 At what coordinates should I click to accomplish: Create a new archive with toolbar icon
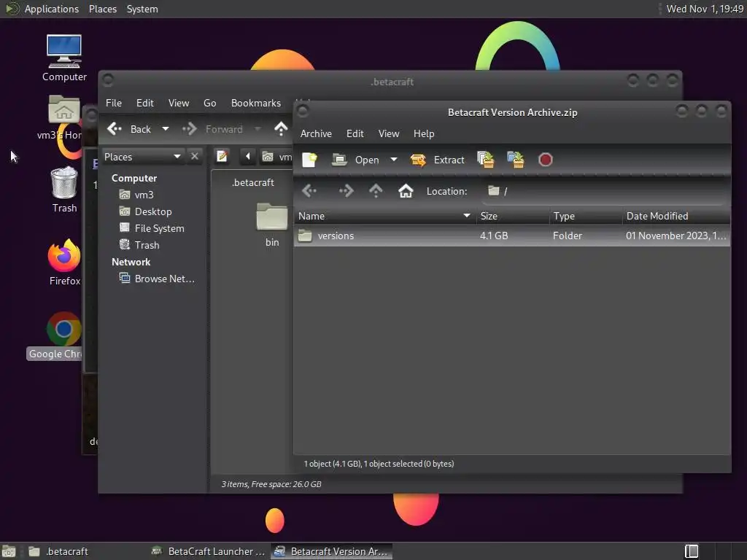[x=309, y=160]
